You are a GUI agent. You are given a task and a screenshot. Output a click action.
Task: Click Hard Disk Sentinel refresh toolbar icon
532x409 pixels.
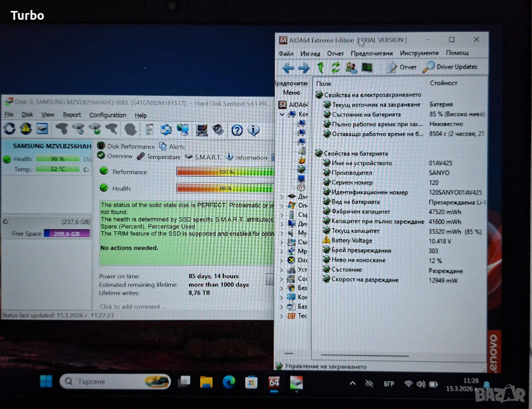tap(9, 129)
